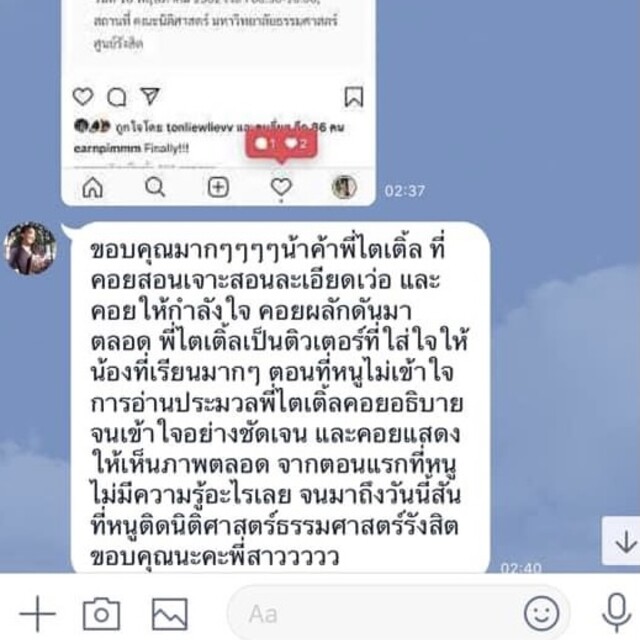Screen dimensions: 640x640
Task: Tap the comment bubble icon on post
Action: pyautogui.click(x=116, y=97)
